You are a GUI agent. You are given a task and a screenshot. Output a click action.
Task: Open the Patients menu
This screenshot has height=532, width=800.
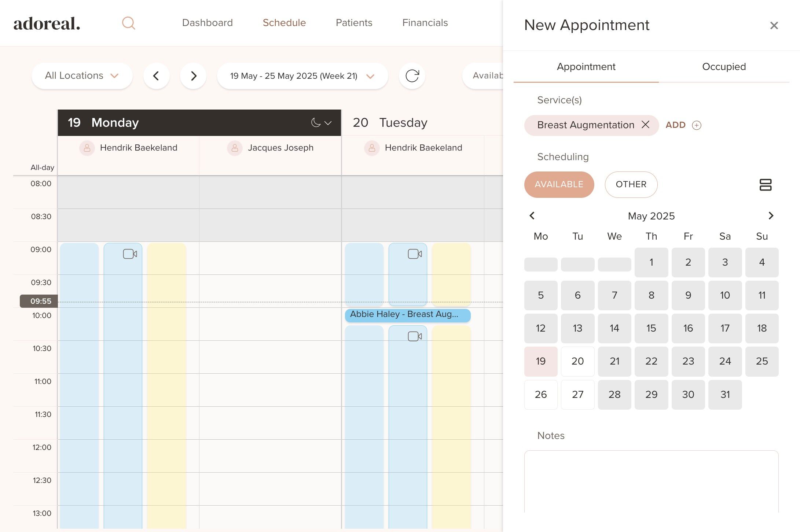coord(354,23)
